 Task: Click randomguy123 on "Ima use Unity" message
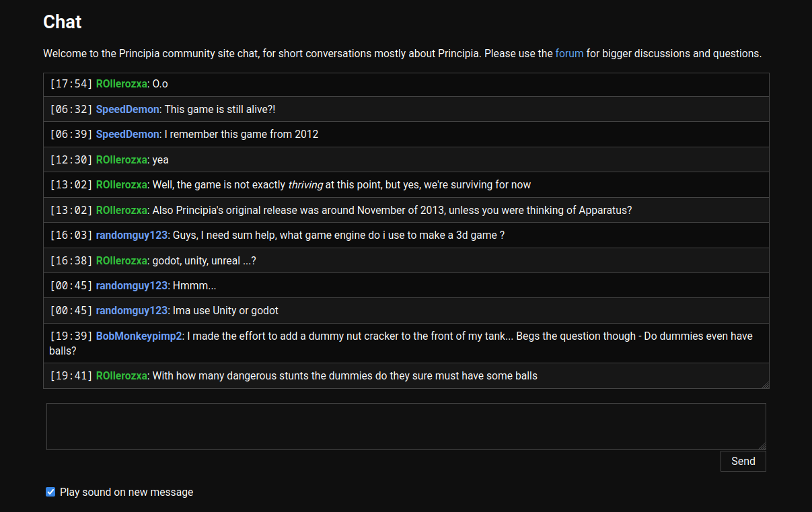pyautogui.click(x=132, y=310)
